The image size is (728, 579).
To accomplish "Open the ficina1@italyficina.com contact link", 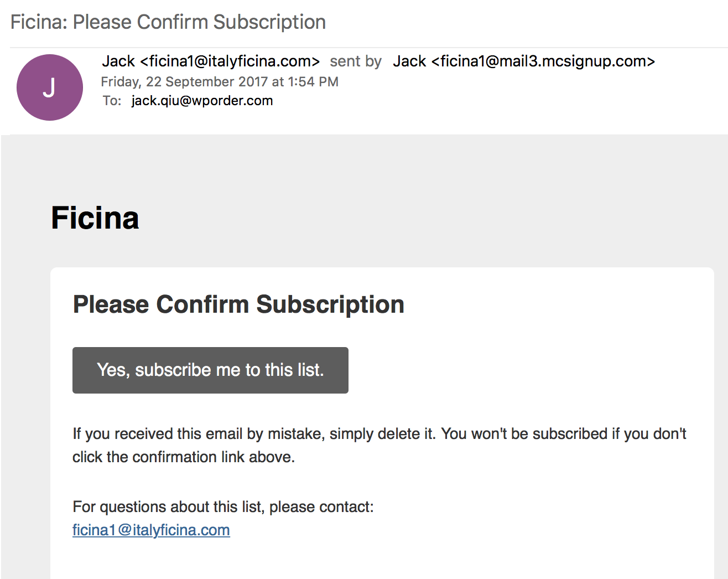I will coord(151,530).
